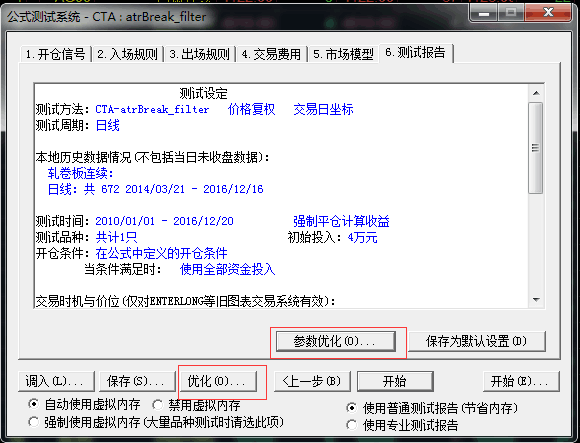
Task: Click the 2010/01/01 - 2016/12/20 test time
Action: 165,221
